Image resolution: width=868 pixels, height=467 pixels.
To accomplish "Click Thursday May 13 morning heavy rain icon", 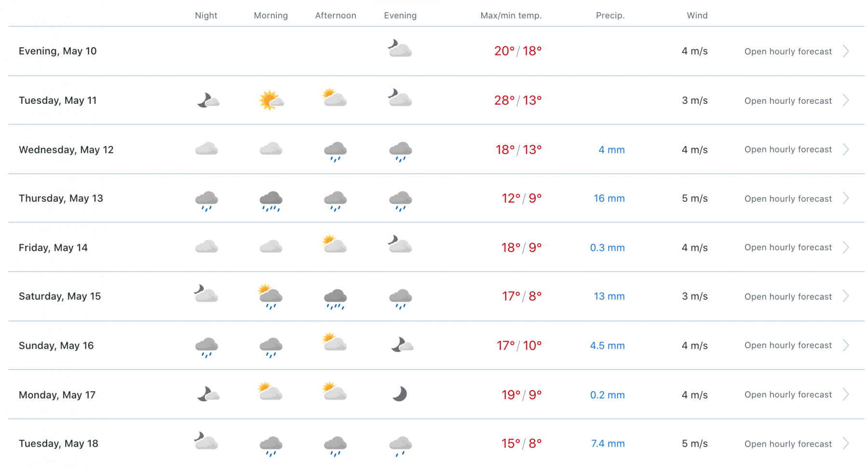I will 271,200.
